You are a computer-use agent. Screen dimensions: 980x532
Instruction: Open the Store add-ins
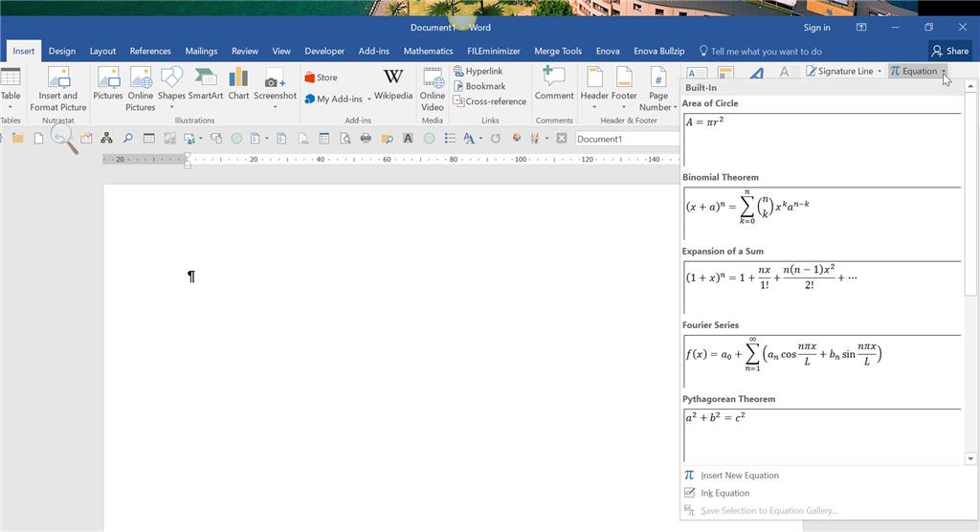tap(321, 78)
